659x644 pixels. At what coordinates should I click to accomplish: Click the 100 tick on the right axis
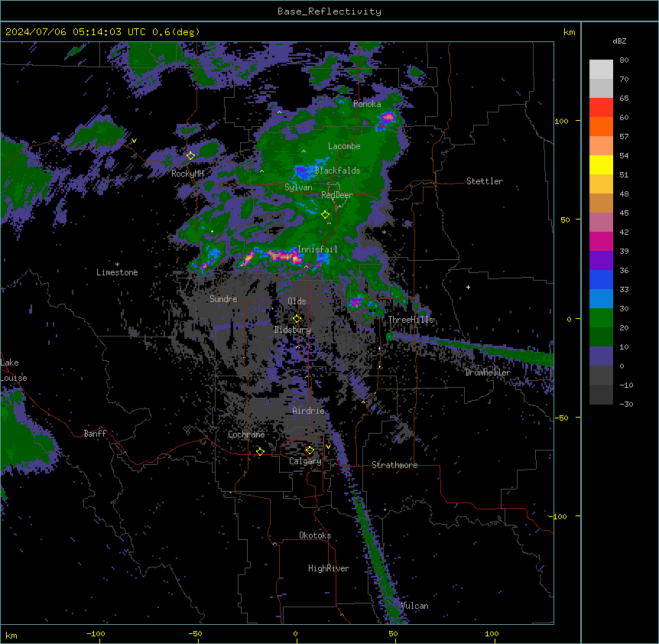click(x=561, y=121)
